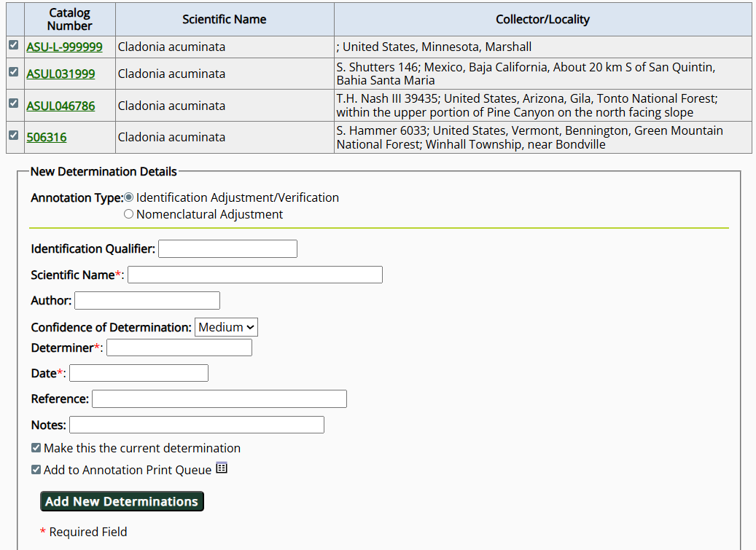Screen dimensions: 756x550
Task: Click the Identification Qualifier field
Action: pyautogui.click(x=227, y=248)
